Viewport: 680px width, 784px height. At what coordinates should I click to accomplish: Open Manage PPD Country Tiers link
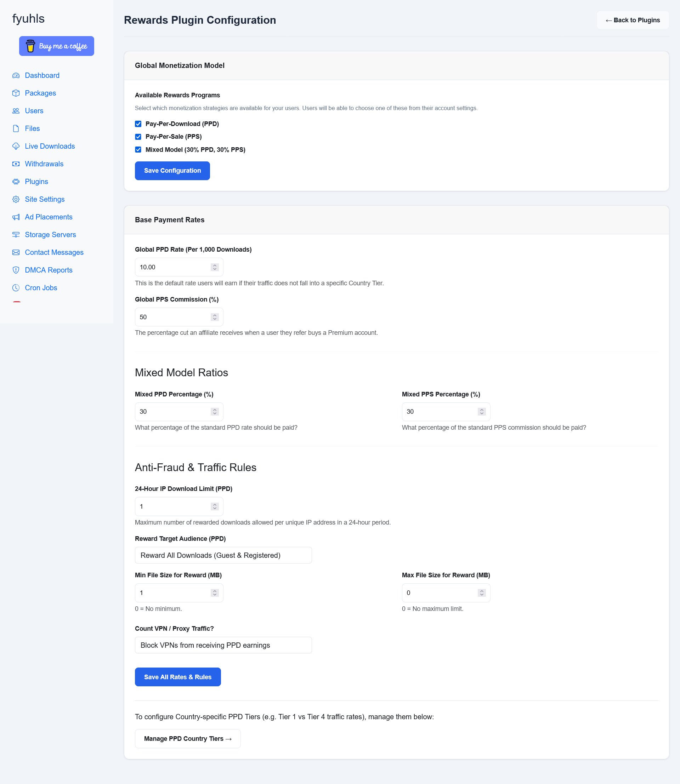187,739
